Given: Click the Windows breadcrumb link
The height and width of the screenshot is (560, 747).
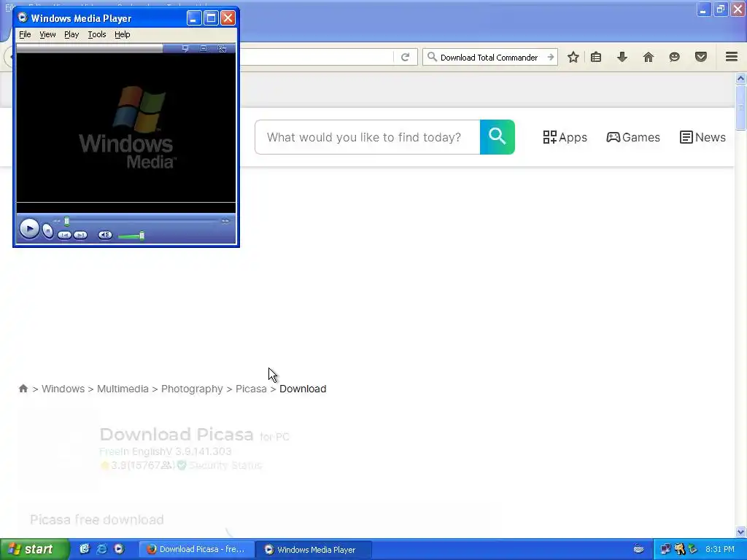Looking at the screenshot, I should (63, 389).
